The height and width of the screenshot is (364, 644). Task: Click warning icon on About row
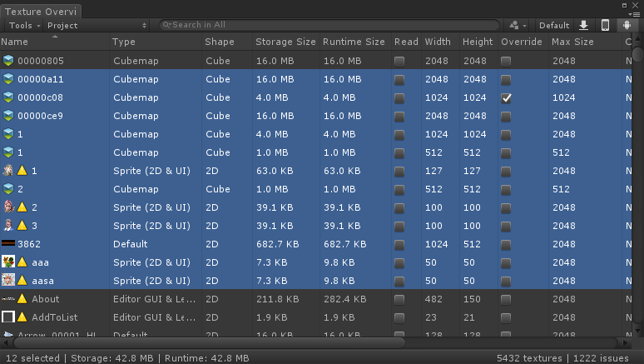click(22, 298)
